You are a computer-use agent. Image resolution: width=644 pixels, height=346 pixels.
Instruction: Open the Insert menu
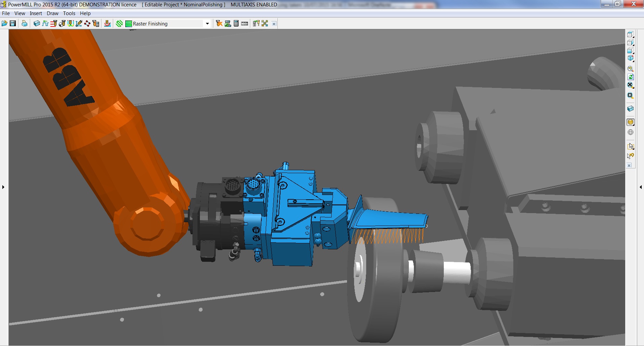click(36, 13)
